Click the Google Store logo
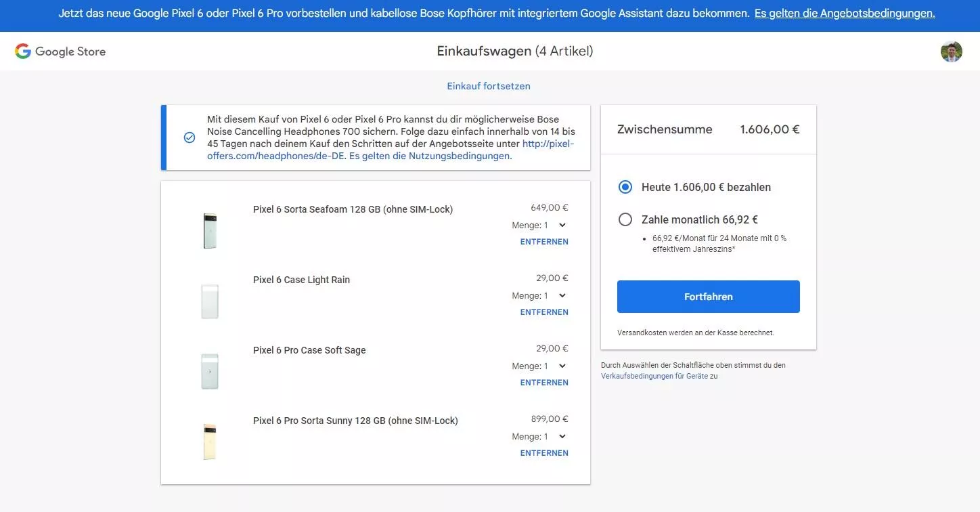Viewport: 980px width, 512px height. pyautogui.click(x=60, y=51)
